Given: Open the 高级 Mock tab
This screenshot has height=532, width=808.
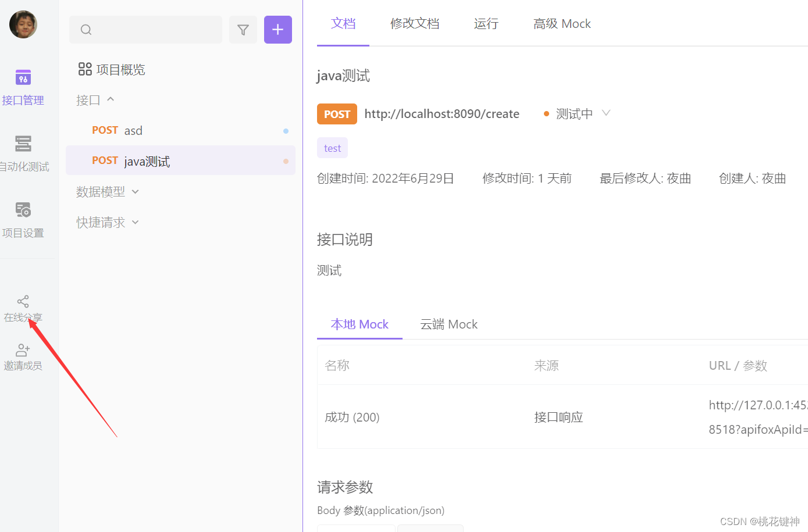Looking at the screenshot, I should coord(562,24).
